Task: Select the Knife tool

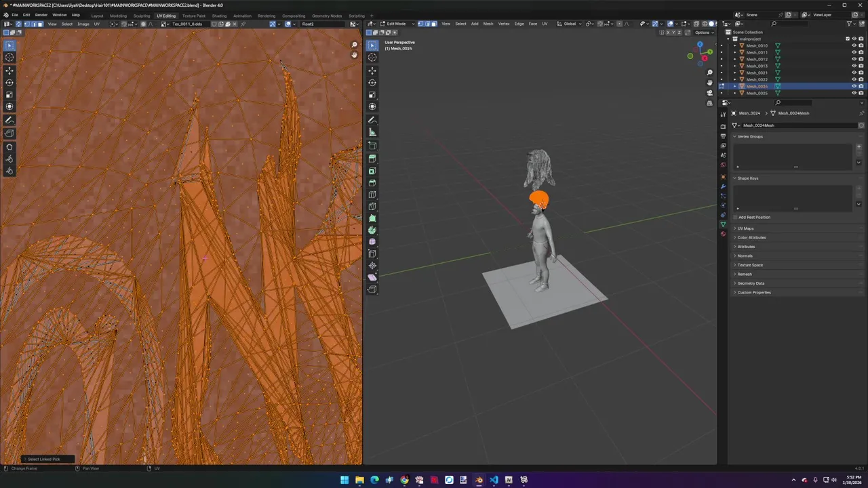Action: [372, 207]
